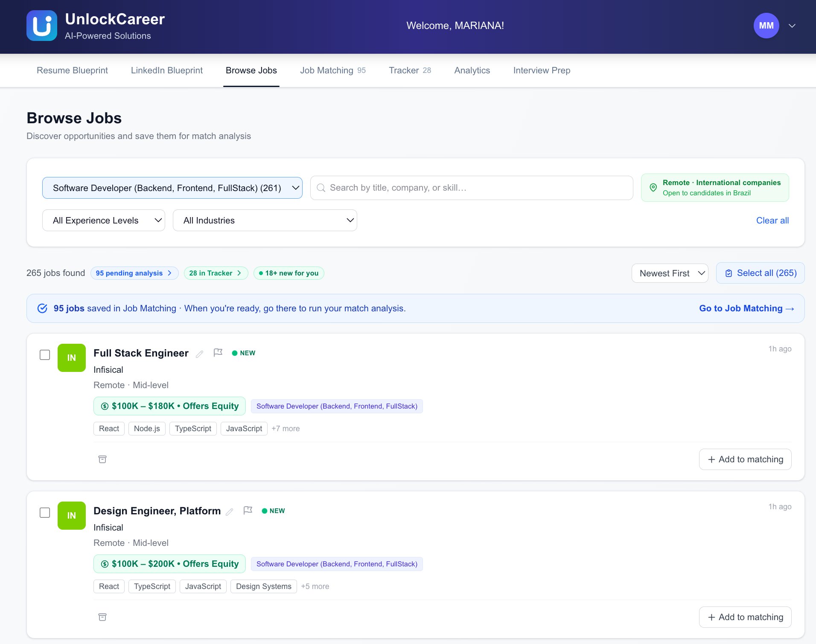Screen dimensions: 816x644
Task: Flag the Design Engineer, Platform job
Action: pos(248,511)
